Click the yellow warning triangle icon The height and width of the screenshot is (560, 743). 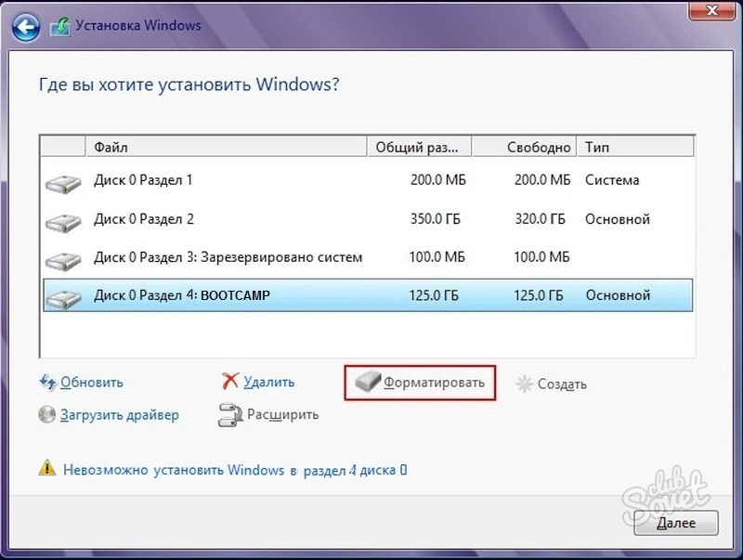48,469
